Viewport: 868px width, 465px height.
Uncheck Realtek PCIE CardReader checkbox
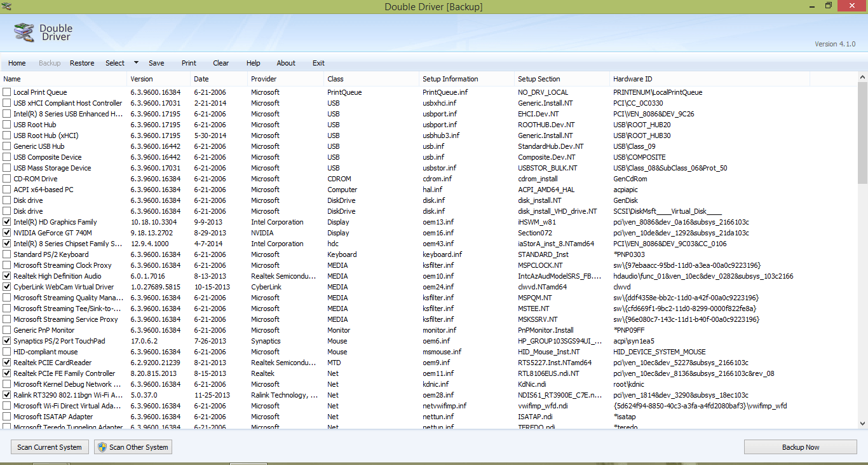[x=7, y=363]
